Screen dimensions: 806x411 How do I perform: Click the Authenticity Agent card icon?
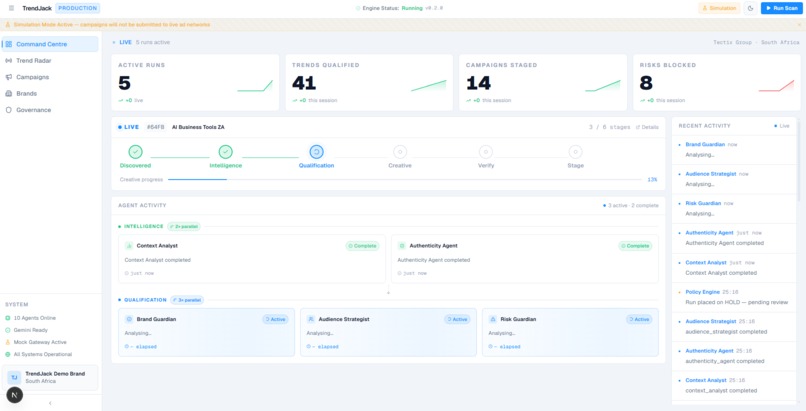[x=402, y=246]
